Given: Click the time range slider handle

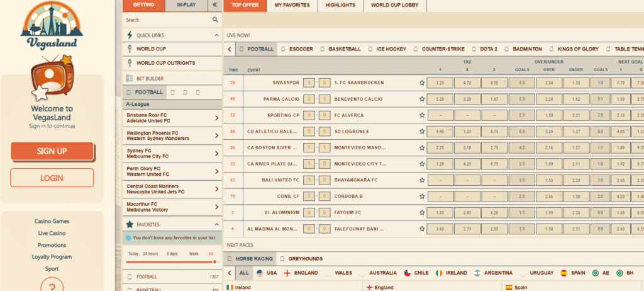Looking at the screenshot, I should (214, 262).
